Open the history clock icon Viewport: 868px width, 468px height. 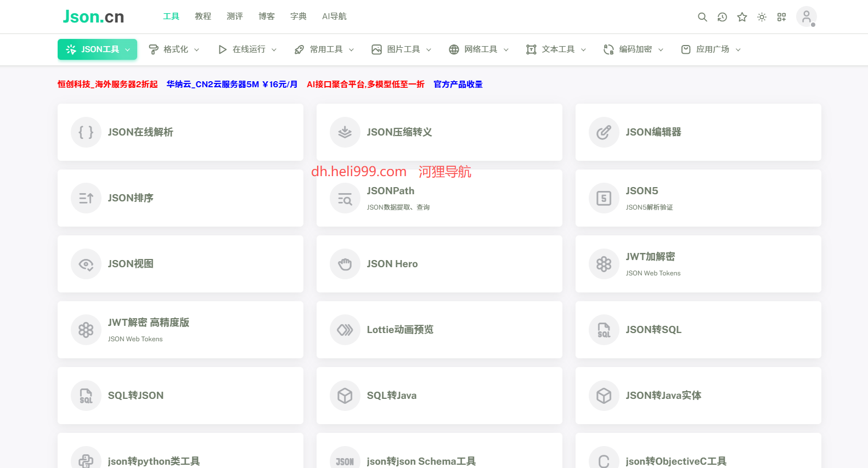pyautogui.click(x=722, y=17)
